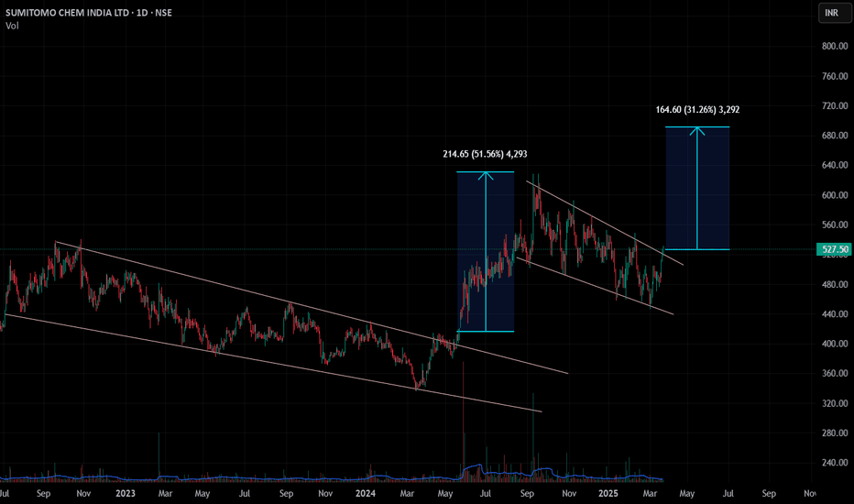Click the 480.00 price axis label

click(835, 284)
